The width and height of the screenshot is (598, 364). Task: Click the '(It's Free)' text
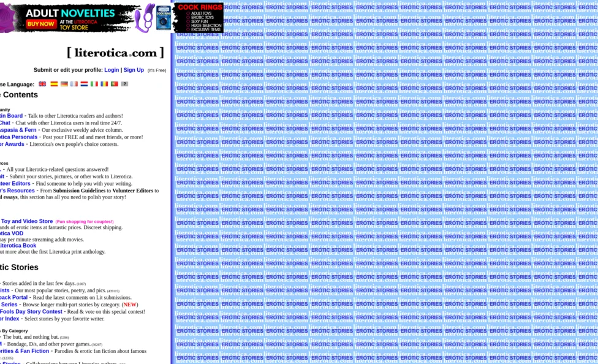157,70
